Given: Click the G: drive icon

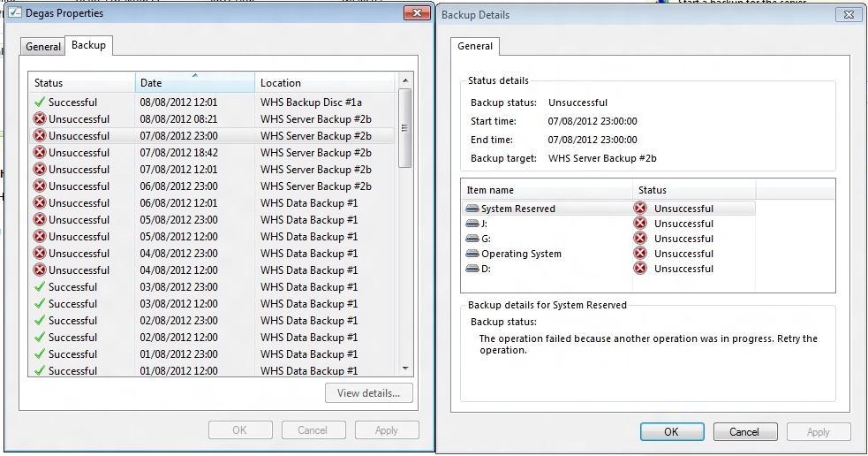Looking at the screenshot, I should pyautogui.click(x=472, y=239).
